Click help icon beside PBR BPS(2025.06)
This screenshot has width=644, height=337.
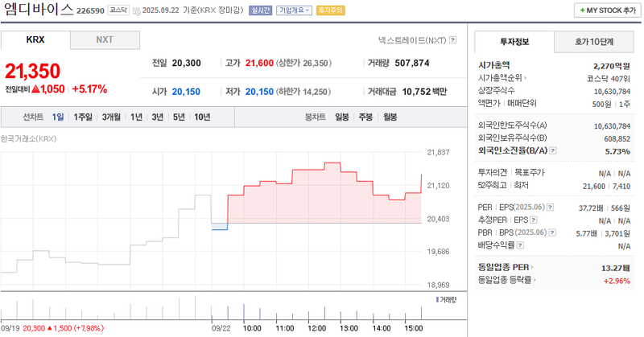coord(552,232)
